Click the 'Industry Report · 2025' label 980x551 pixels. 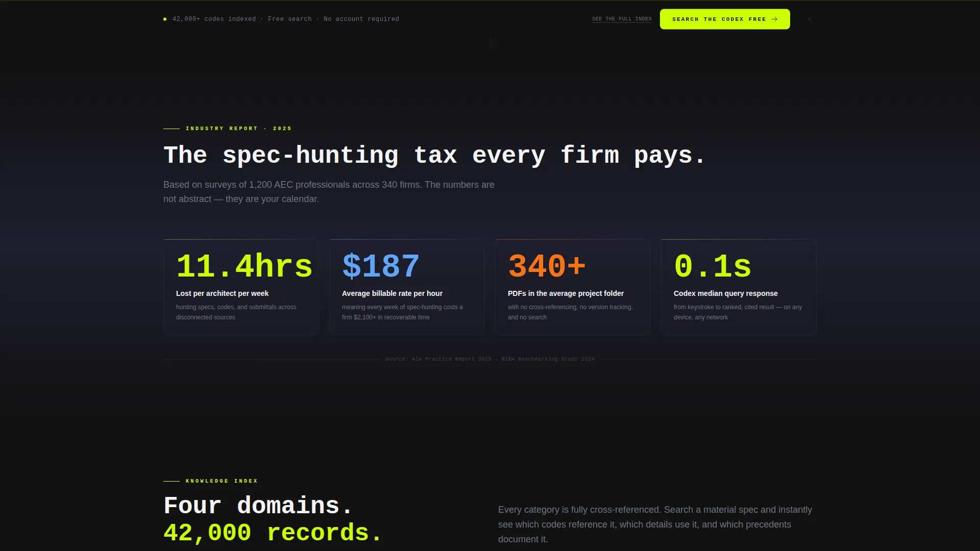click(x=238, y=129)
